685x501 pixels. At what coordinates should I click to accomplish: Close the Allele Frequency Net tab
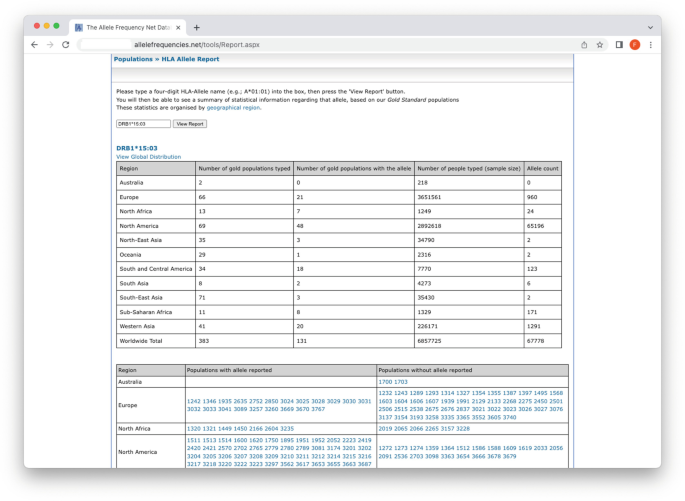178,27
